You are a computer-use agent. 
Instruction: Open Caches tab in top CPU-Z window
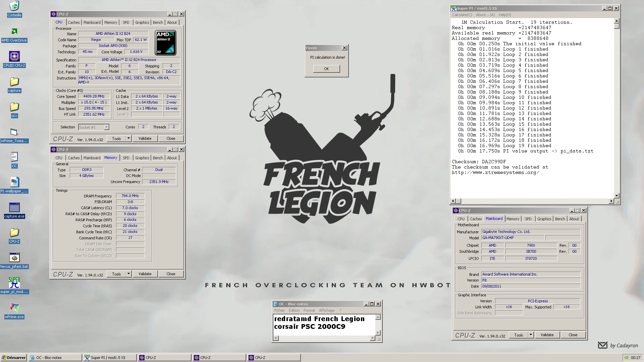click(73, 22)
